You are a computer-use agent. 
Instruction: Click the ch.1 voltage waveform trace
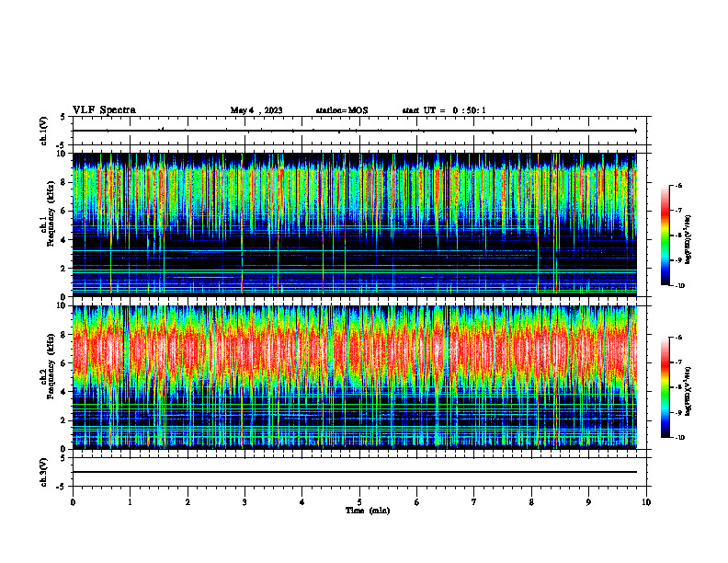[355, 131]
